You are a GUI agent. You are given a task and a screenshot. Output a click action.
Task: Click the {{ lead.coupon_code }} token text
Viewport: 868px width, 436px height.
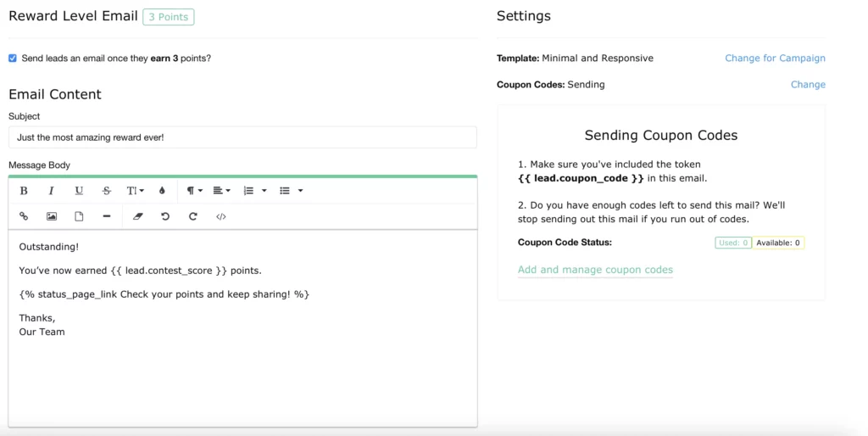click(x=581, y=178)
